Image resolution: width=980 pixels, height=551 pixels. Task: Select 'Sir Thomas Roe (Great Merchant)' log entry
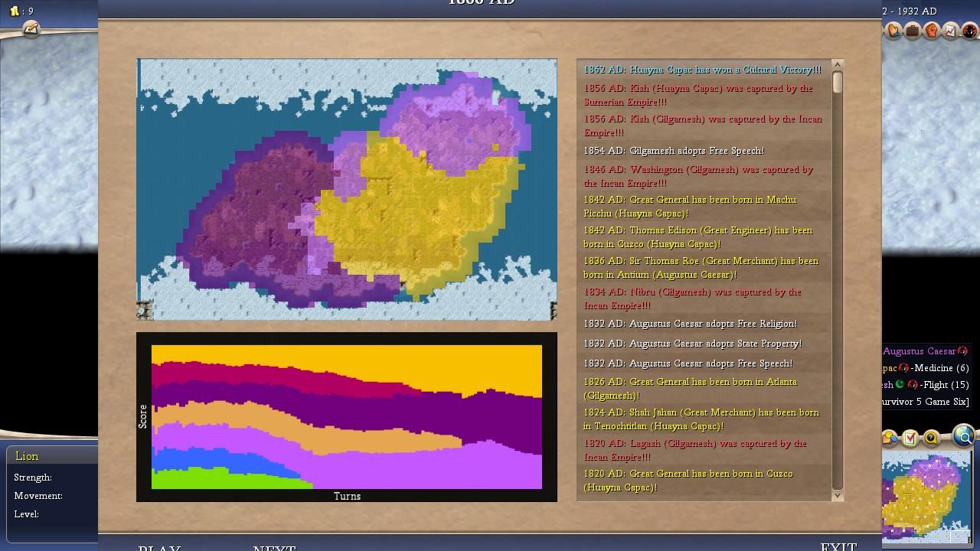704,268
